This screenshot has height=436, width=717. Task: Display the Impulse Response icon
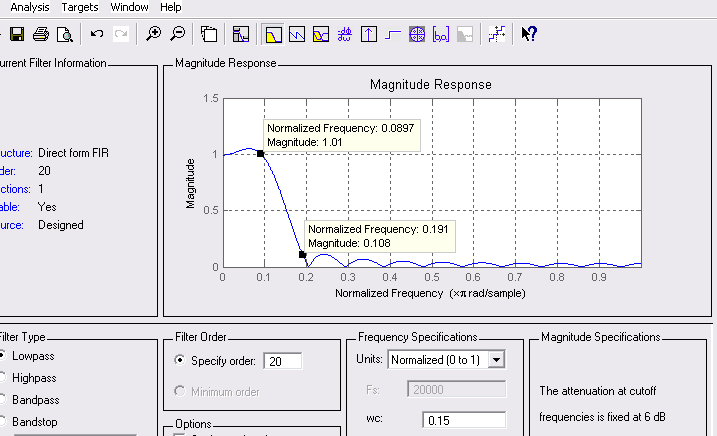(x=369, y=34)
